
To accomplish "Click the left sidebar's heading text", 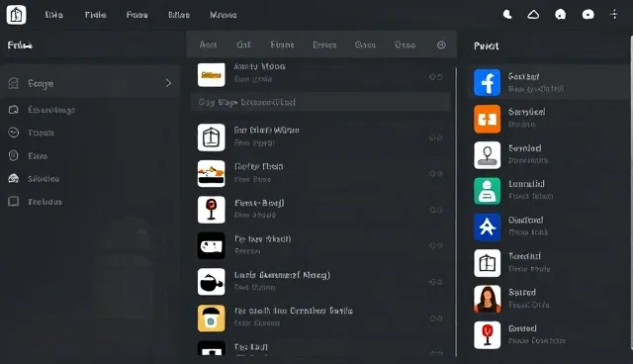I will point(20,45).
